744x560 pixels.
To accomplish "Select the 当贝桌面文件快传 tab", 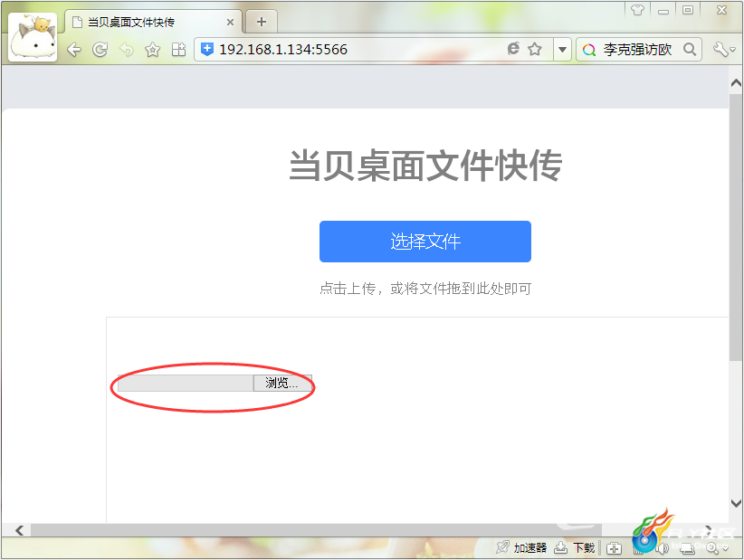I will [152, 22].
